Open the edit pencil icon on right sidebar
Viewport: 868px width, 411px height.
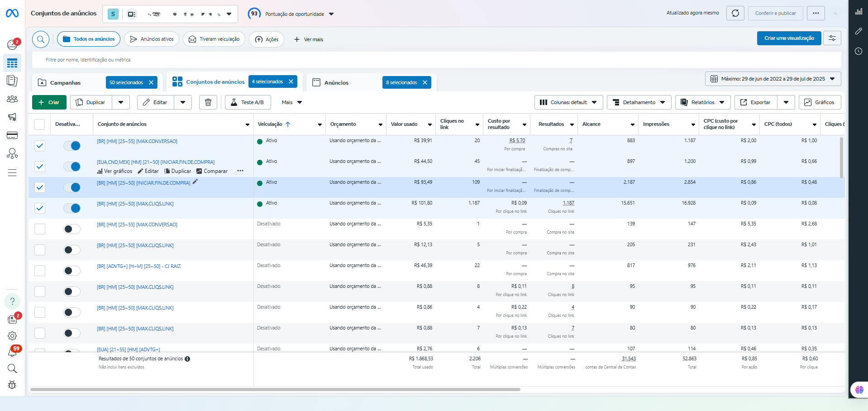point(858,31)
